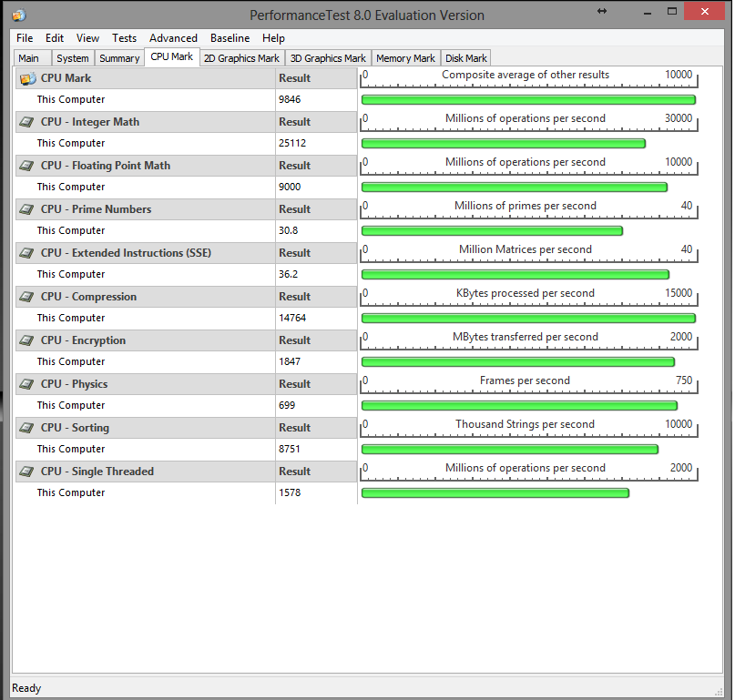This screenshot has height=700, width=735.
Task: Click the CPU Mark trophy icon
Action: (x=27, y=78)
